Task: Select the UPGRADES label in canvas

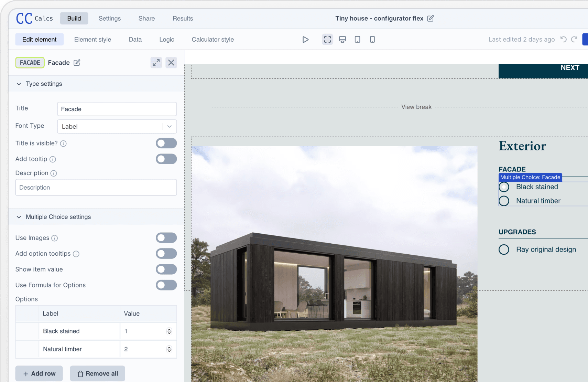Action: 518,232
